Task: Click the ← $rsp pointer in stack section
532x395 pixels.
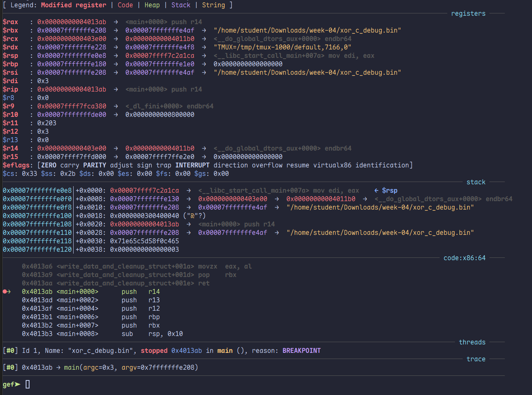Action: click(x=386, y=190)
